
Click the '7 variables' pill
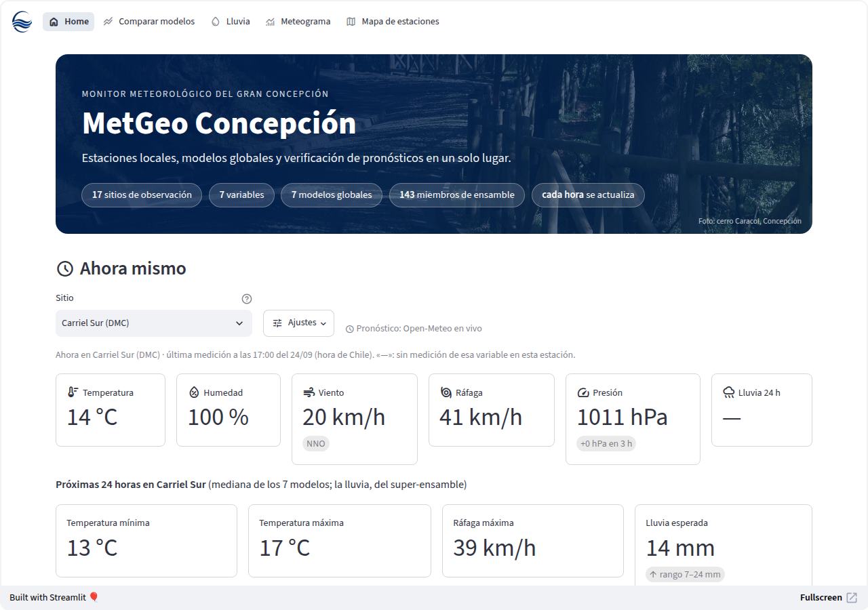pos(241,195)
